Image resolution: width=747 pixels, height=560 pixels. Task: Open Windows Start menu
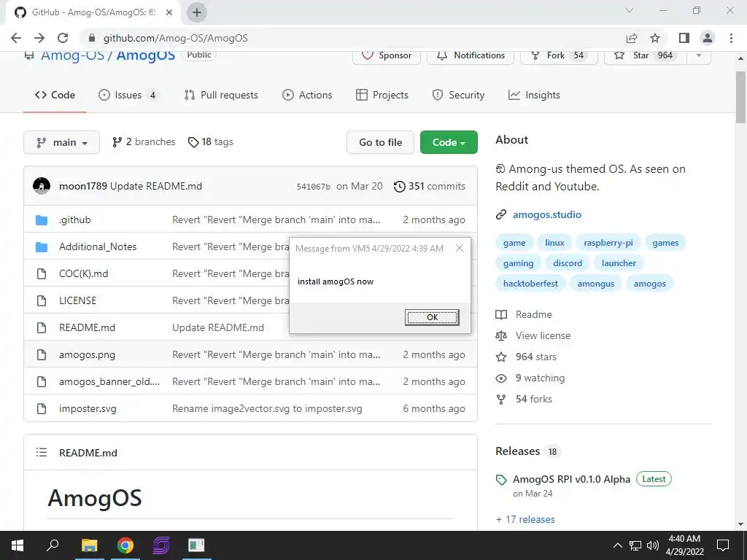18,545
